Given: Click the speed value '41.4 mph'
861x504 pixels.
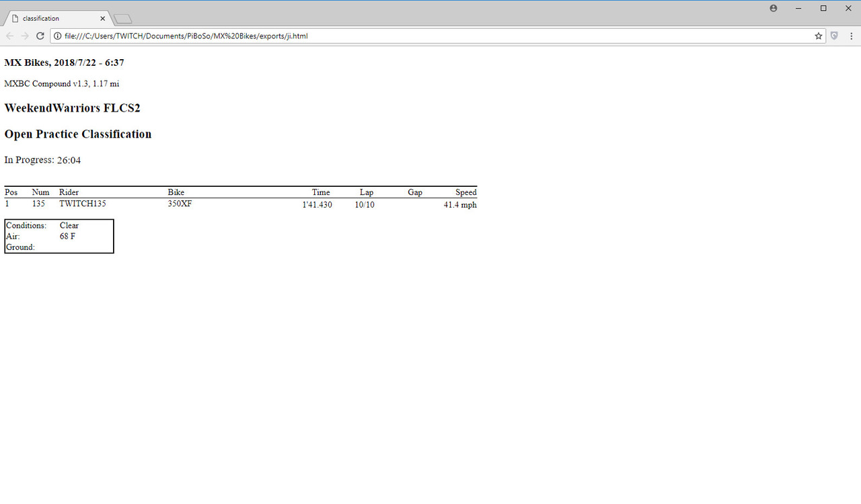Looking at the screenshot, I should (460, 205).
